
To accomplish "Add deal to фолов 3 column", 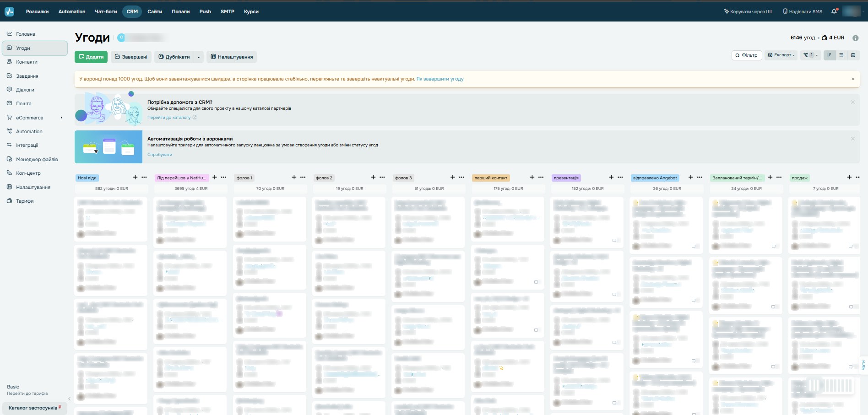I will [453, 177].
